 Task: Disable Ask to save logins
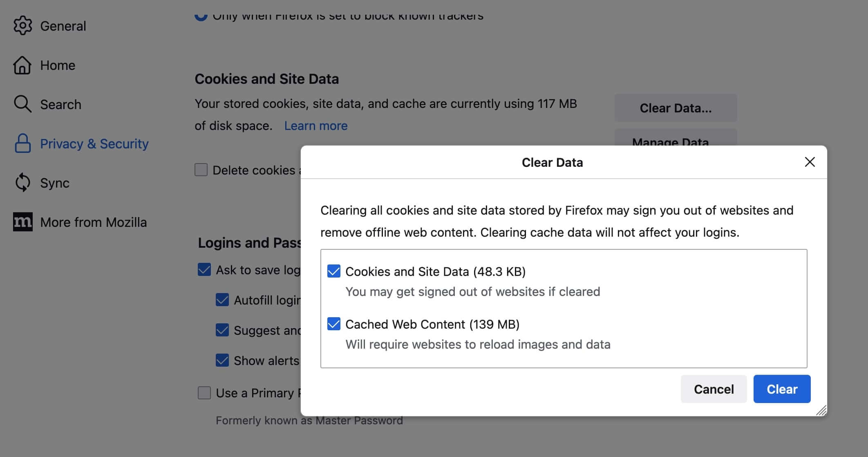tap(204, 269)
